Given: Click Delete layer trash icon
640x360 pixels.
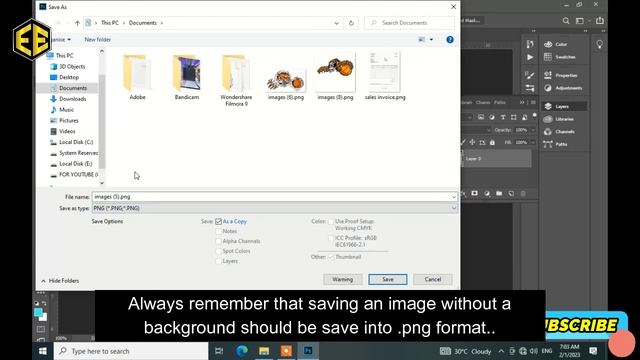Looking at the screenshot, I should (523, 193).
